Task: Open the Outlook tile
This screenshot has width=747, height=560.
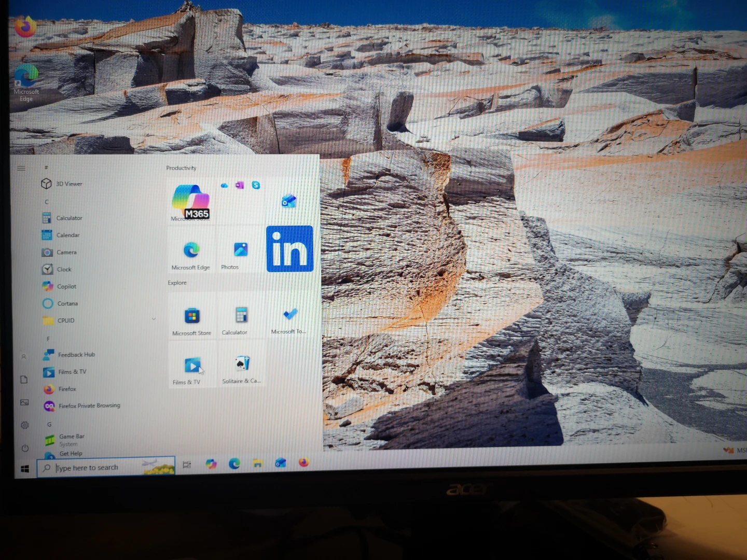Action: [x=289, y=201]
